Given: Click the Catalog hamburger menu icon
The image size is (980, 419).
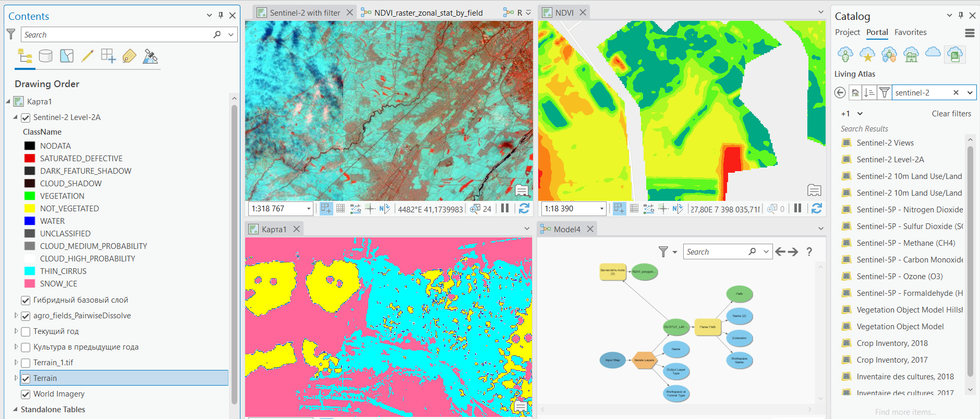Looking at the screenshot, I should click(x=970, y=33).
